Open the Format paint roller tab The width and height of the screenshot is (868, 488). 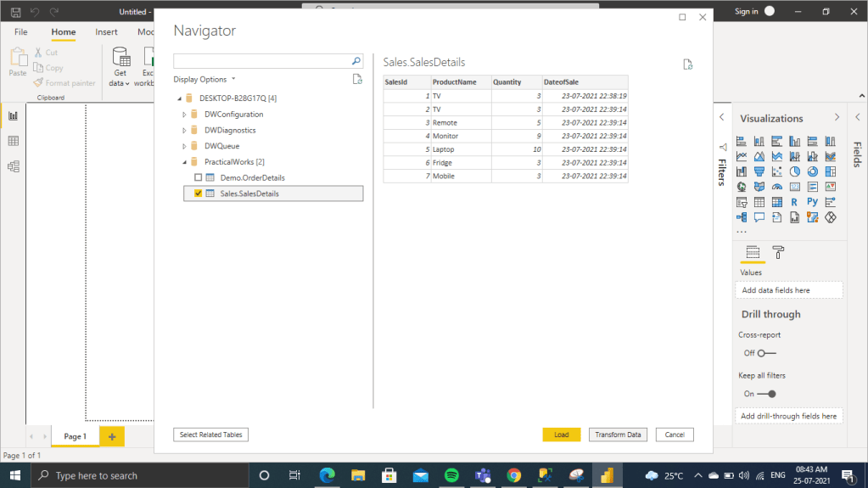pos(778,252)
